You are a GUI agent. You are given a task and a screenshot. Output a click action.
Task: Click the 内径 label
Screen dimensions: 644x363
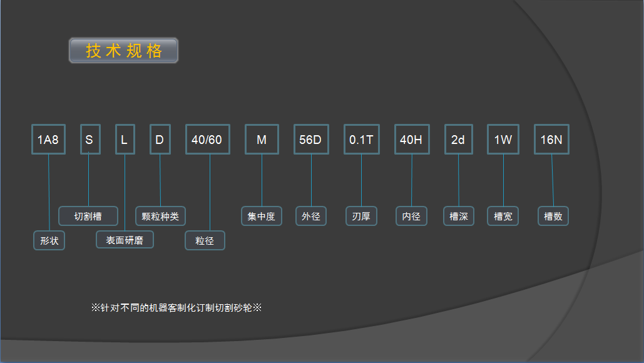(x=411, y=217)
